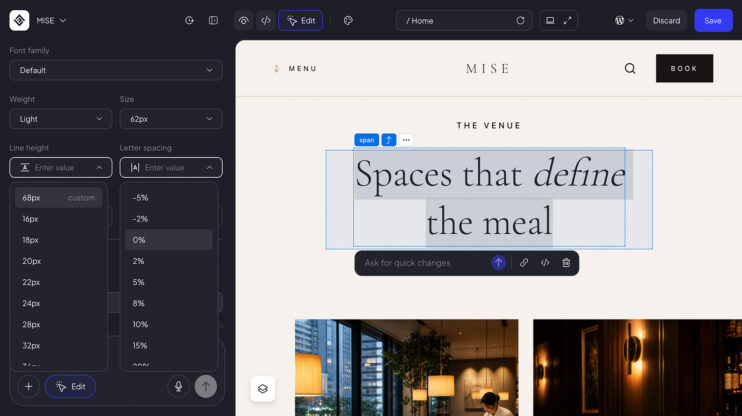Image resolution: width=742 pixels, height=416 pixels.
Task: Add link to selected span
Action: tap(524, 263)
